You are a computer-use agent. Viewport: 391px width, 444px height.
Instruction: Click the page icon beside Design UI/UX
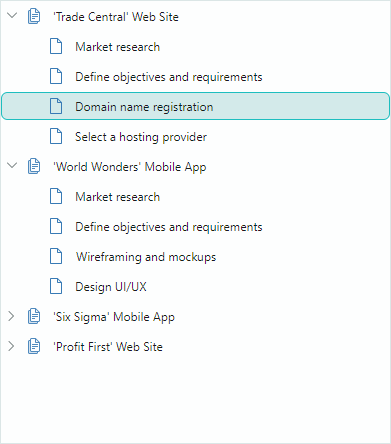pos(56,286)
